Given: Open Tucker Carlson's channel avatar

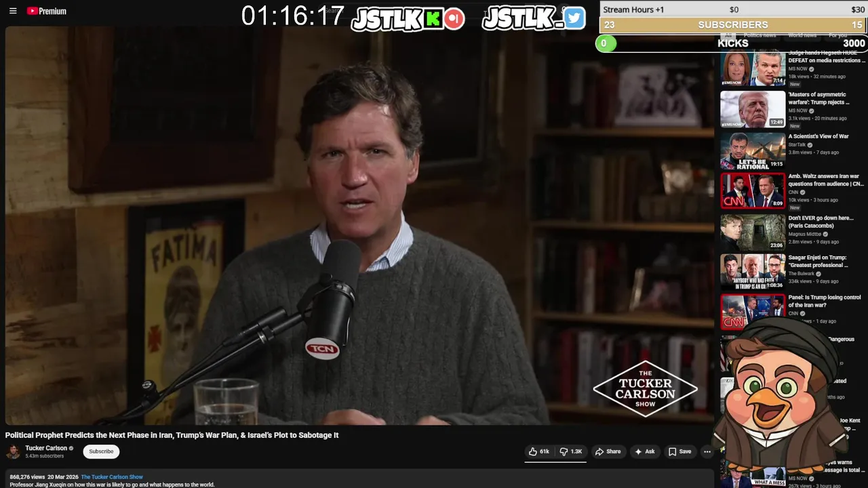Looking at the screenshot, I should [x=13, y=451].
